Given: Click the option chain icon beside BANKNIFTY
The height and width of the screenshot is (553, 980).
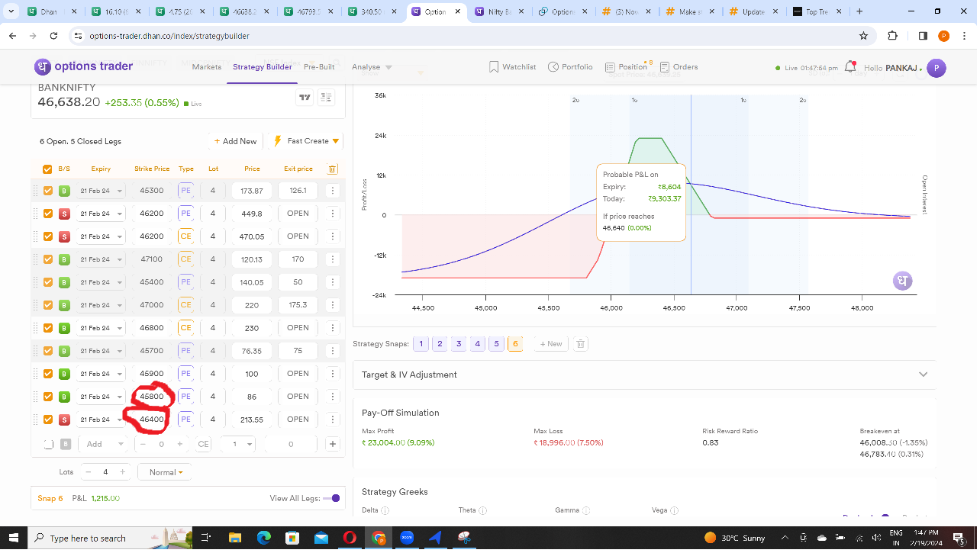Looking at the screenshot, I should pos(326,97).
